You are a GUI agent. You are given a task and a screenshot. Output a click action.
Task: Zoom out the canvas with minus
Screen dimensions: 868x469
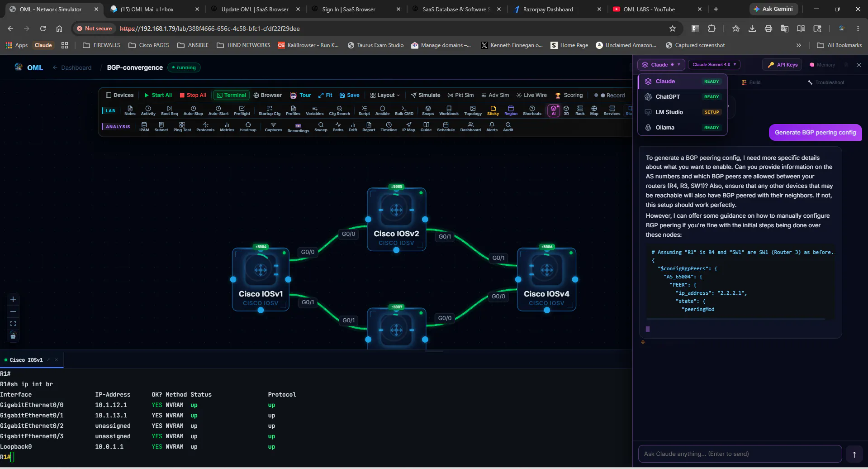pyautogui.click(x=13, y=311)
